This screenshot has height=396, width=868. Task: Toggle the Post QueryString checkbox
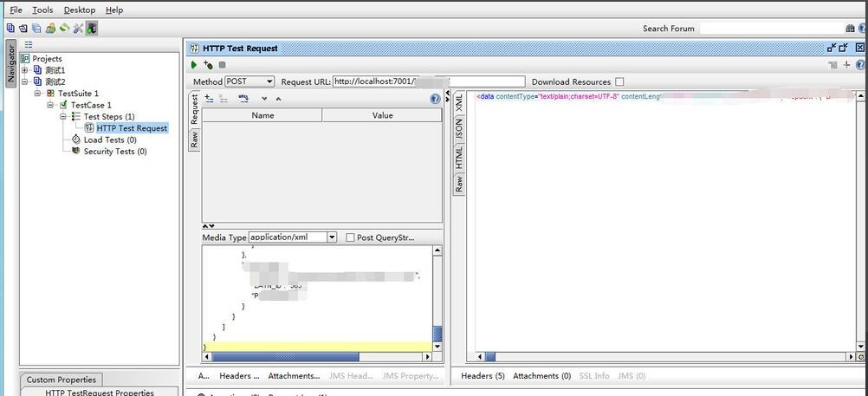point(350,237)
